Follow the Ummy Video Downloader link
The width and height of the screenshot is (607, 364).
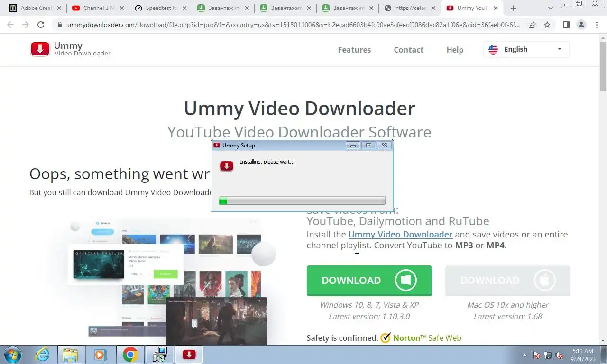(400, 234)
